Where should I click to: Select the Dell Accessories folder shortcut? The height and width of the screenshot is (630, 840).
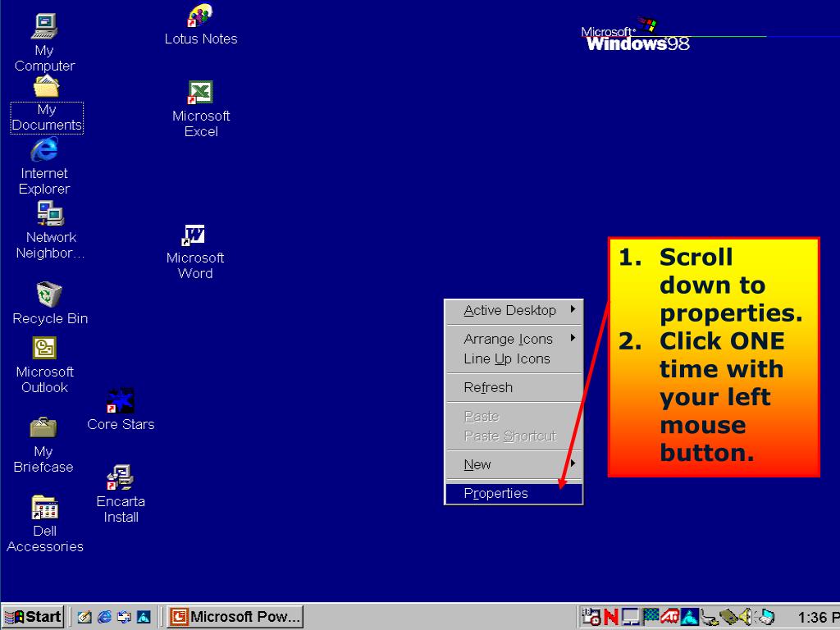[x=45, y=524]
